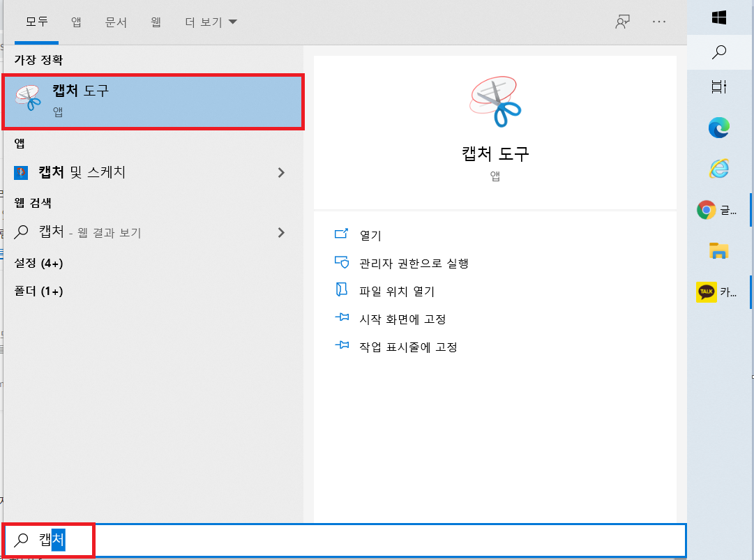Viewport: 754px width, 560px height.
Task: Click the search box magnifier icon
Action: coord(21,540)
